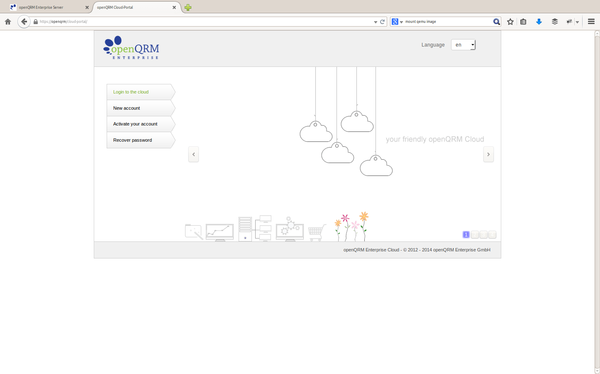The height and width of the screenshot is (374, 600).
Task: Click the stacked layers toolbar icon
Action: pyautogui.click(x=554, y=22)
